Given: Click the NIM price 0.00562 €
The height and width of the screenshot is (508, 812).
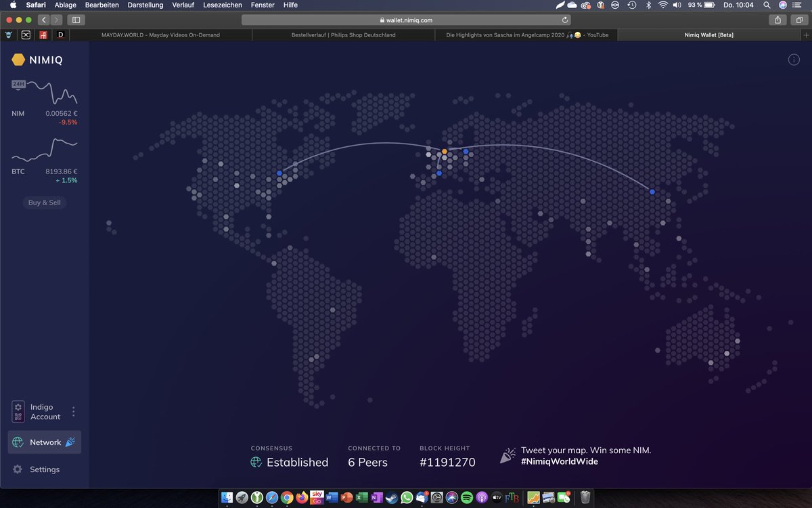Looking at the screenshot, I should click(x=62, y=113).
